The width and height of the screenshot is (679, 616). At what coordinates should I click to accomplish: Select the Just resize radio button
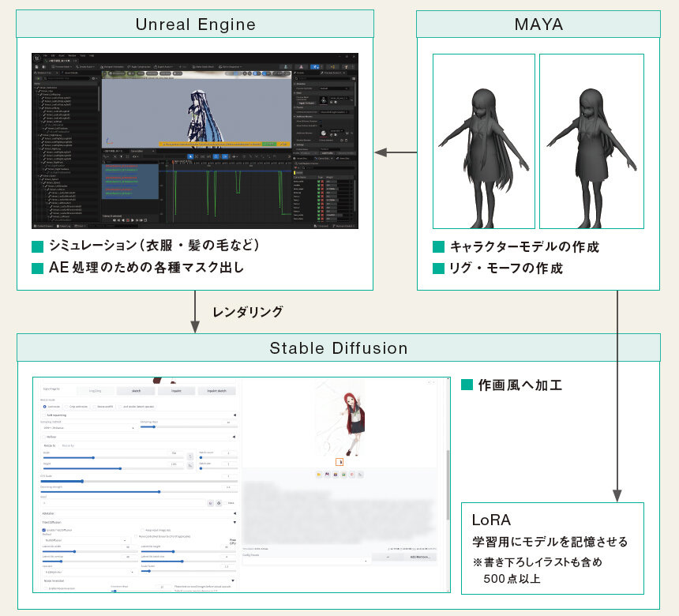pos(44,407)
